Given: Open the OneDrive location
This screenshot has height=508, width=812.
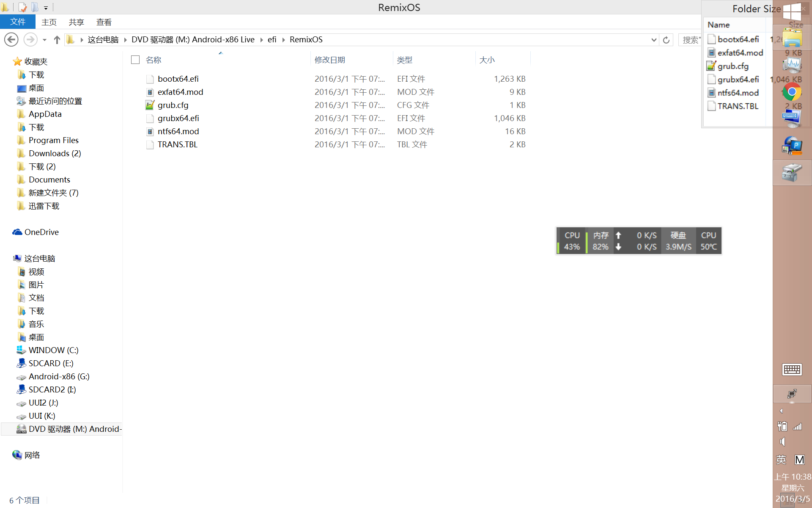Looking at the screenshot, I should click(41, 232).
